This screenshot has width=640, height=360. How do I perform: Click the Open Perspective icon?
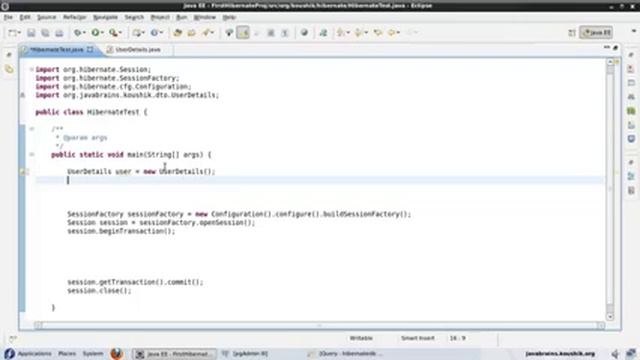pyautogui.click(x=572, y=33)
